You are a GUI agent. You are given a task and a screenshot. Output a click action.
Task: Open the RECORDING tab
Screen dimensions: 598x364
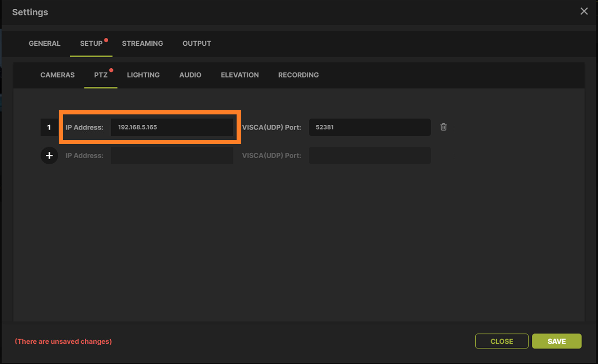click(x=298, y=75)
